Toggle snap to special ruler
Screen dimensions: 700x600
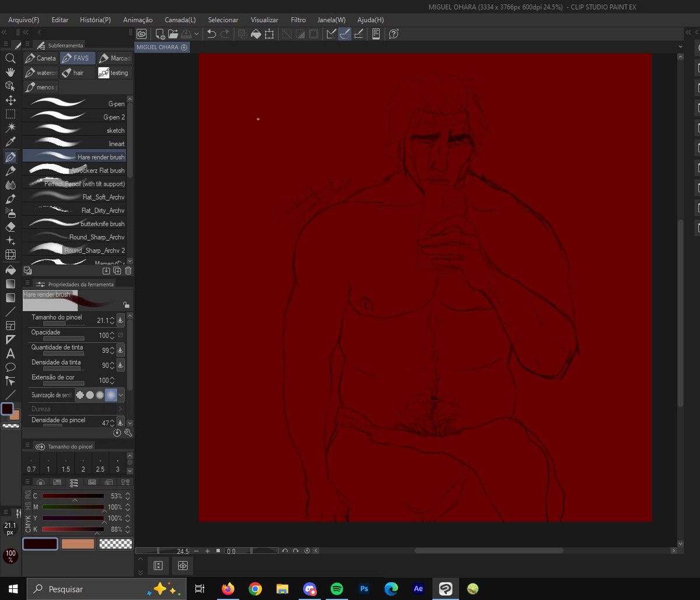point(345,34)
